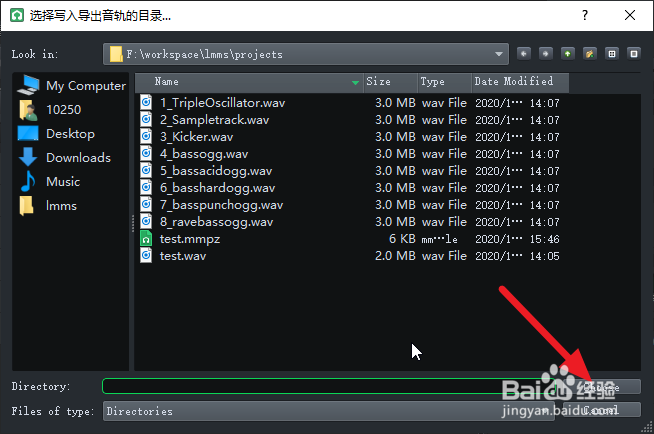Viewport: 654px width, 434px height.
Task: Click the Back navigation arrow icon
Action: point(524,54)
